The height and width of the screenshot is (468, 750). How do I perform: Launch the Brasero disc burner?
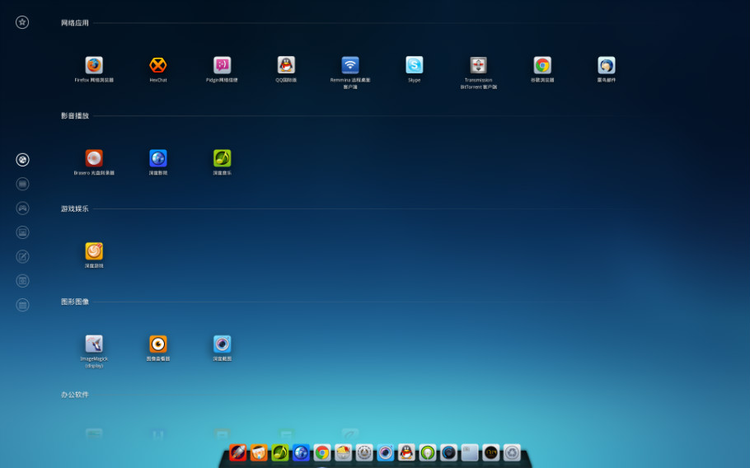pos(94,158)
